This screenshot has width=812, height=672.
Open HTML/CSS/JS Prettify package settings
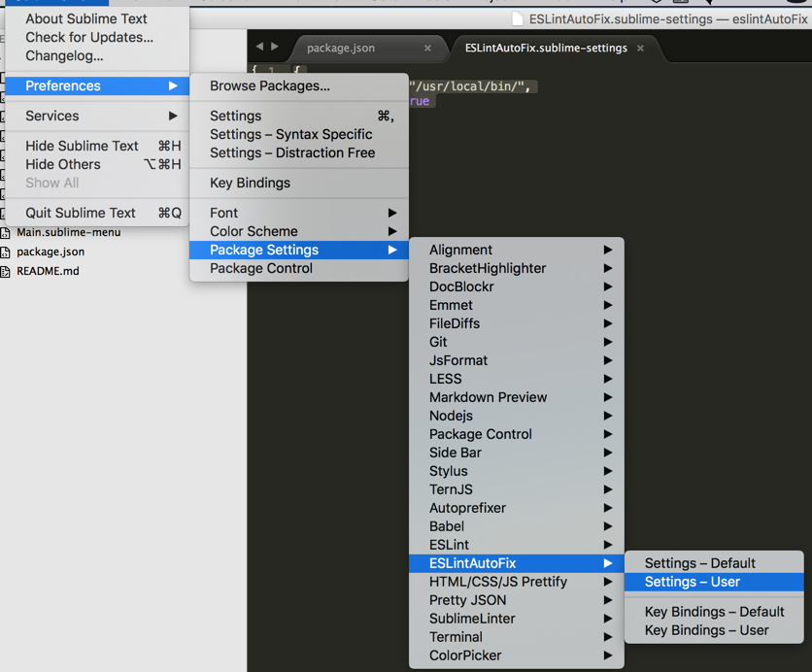517,582
